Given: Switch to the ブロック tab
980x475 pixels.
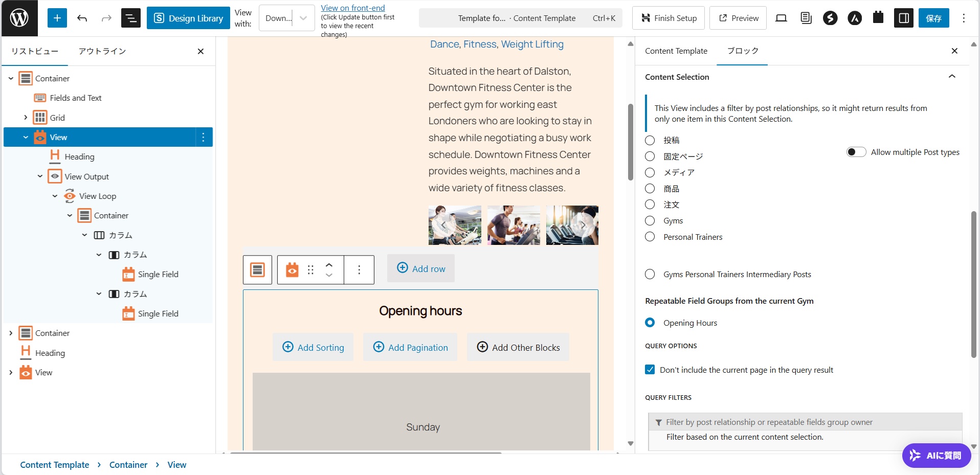Looking at the screenshot, I should pyautogui.click(x=743, y=51).
